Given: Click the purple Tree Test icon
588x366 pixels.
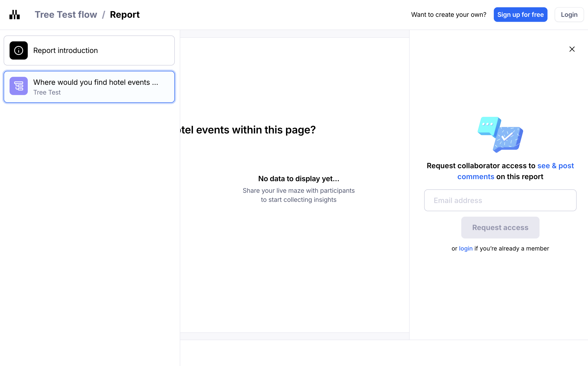Looking at the screenshot, I should [19, 86].
